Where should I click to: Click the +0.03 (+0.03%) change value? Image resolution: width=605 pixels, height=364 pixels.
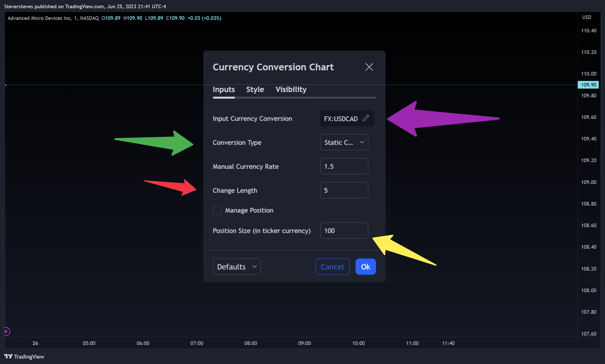204,18
